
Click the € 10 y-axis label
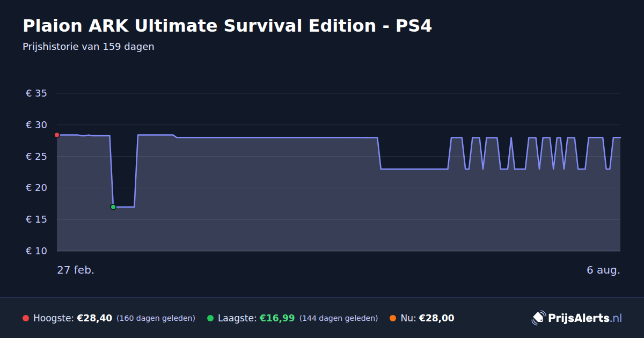point(36,251)
